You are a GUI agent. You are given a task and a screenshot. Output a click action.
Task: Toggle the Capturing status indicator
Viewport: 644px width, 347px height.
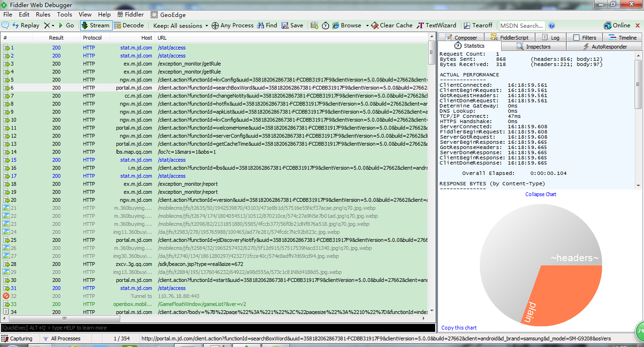click(x=17, y=339)
